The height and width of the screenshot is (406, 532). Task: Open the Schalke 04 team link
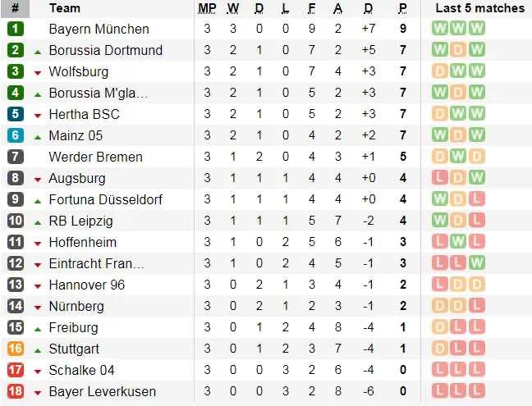pos(81,370)
